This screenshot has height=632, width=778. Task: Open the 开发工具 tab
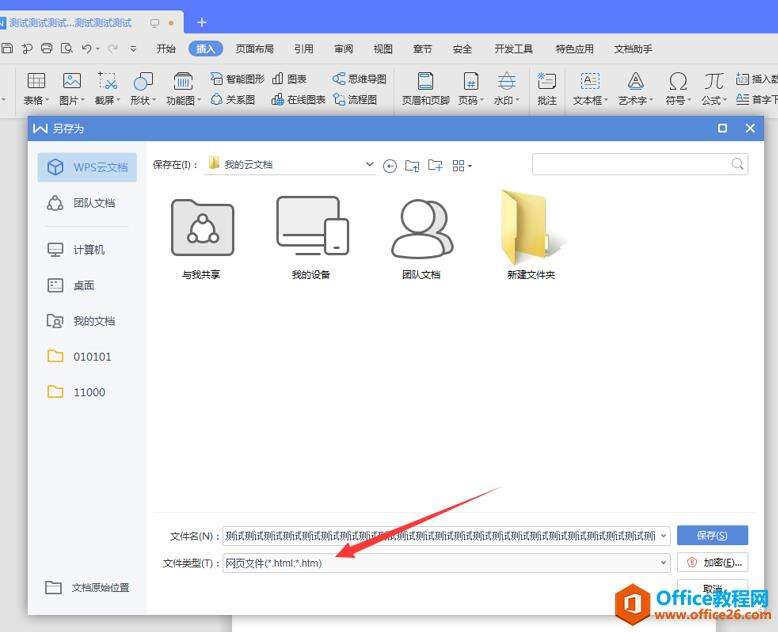[x=514, y=49]
